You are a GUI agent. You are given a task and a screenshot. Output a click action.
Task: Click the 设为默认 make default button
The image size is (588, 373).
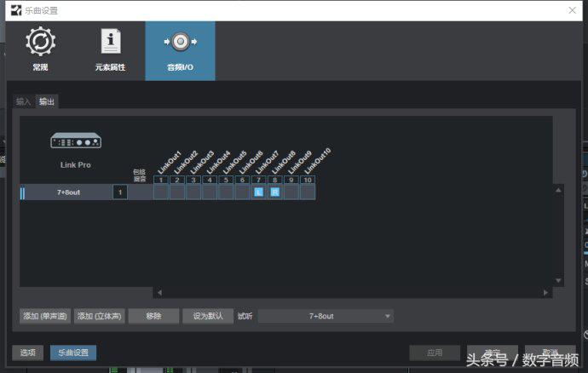click(208, 316)
